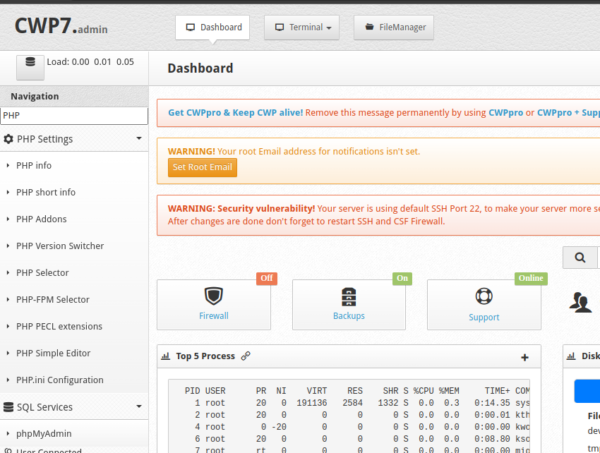Click the Dashboard page heading
This screenshot has height=453, width=600.
(x=200, y=68)
